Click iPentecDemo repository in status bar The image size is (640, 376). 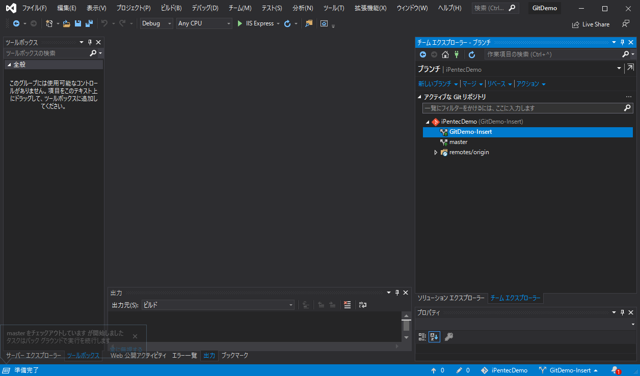click(x=504, y=370)
